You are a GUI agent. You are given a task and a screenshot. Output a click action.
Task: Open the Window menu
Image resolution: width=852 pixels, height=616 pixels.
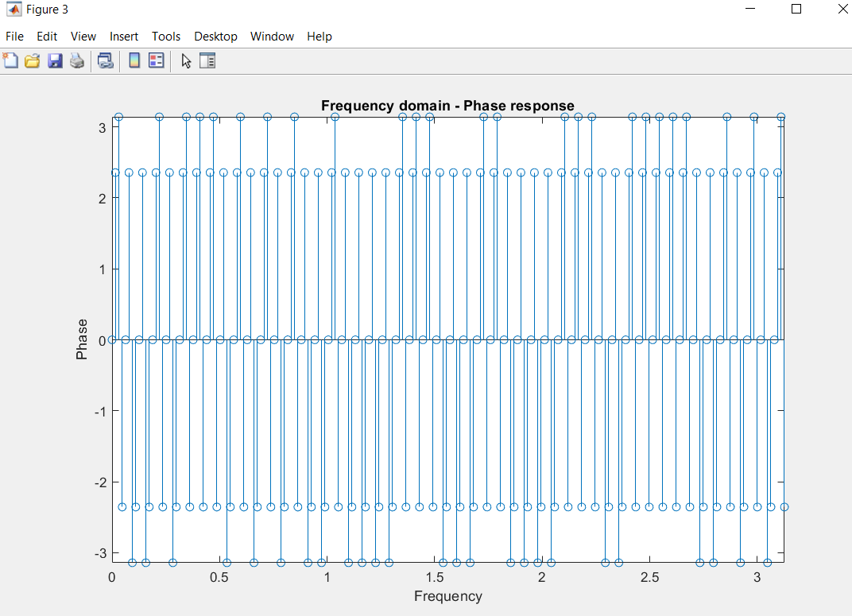pyautogui.click(x=272, y=37)
